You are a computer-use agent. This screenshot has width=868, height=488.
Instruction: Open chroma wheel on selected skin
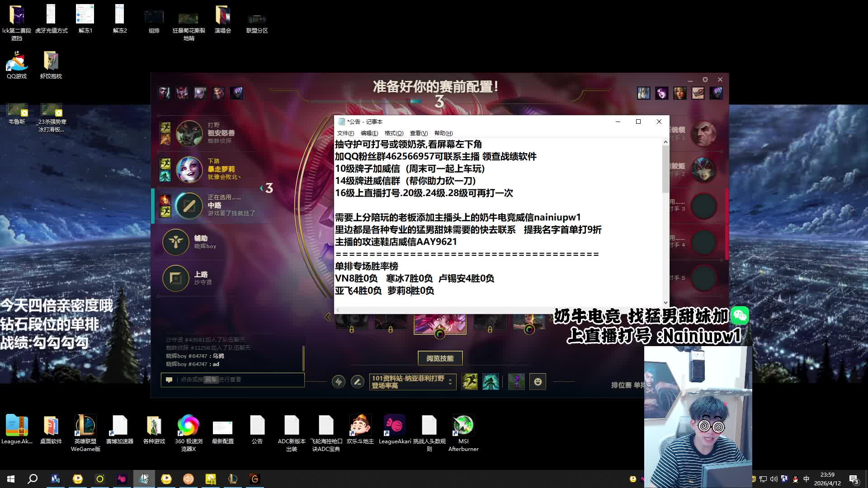click(439, 334)
